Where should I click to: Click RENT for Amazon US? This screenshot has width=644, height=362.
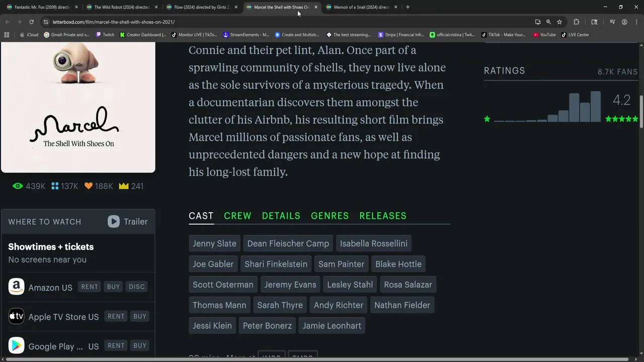point(90,287)
